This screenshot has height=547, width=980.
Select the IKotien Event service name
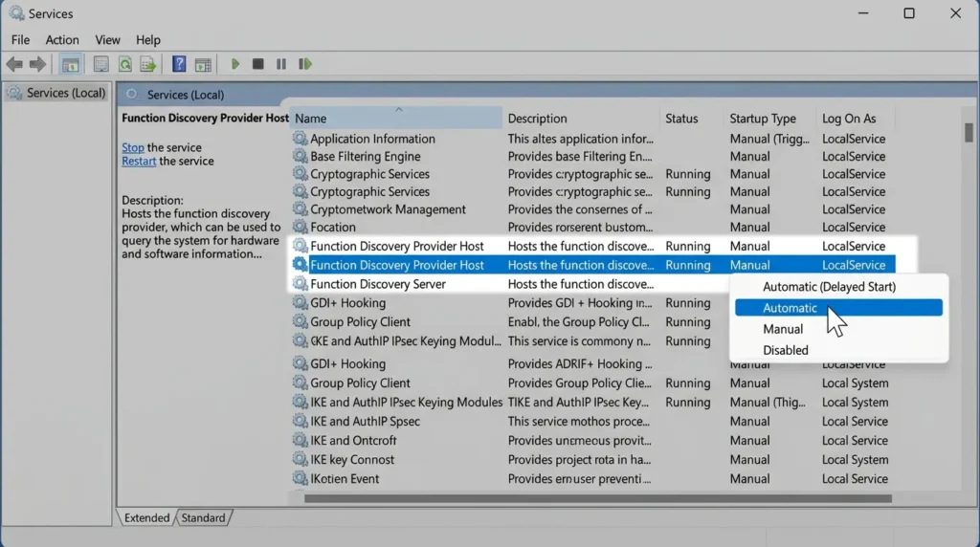(x=345, y=479)
